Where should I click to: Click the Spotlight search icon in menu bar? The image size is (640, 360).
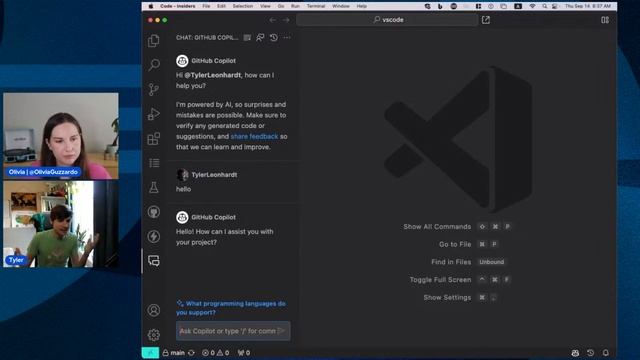coord(544,6)
